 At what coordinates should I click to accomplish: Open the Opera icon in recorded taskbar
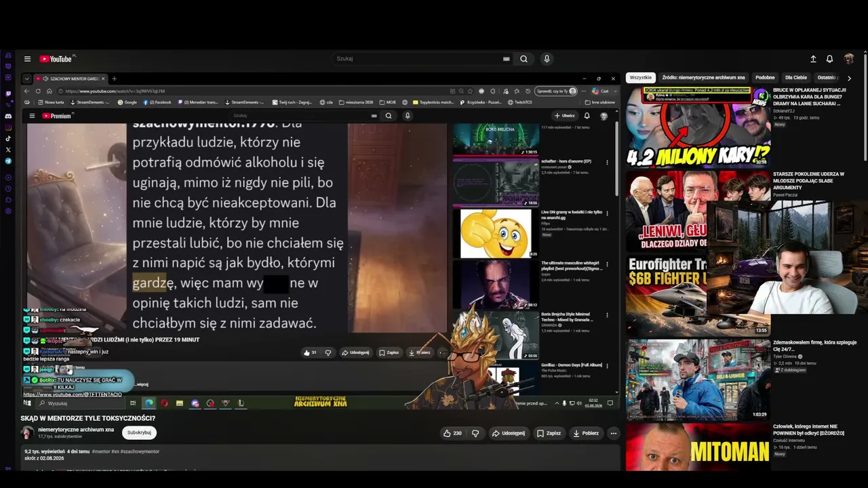[x=164, y=403]
